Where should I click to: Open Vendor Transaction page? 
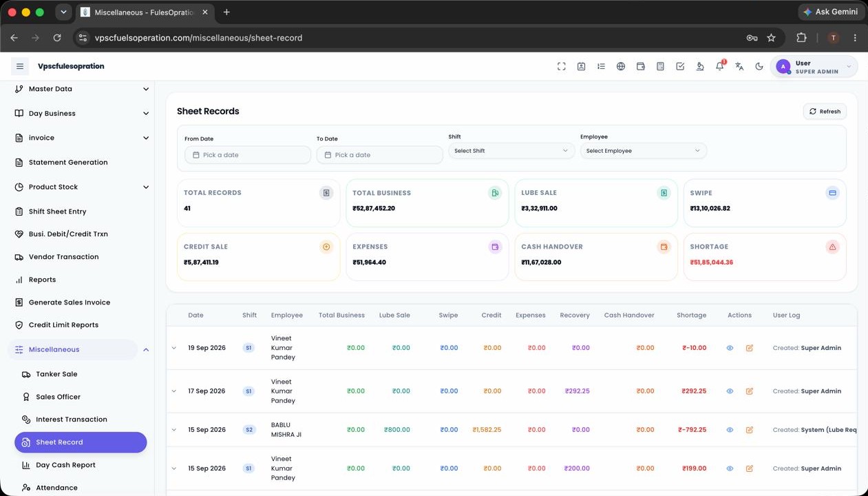63,257
